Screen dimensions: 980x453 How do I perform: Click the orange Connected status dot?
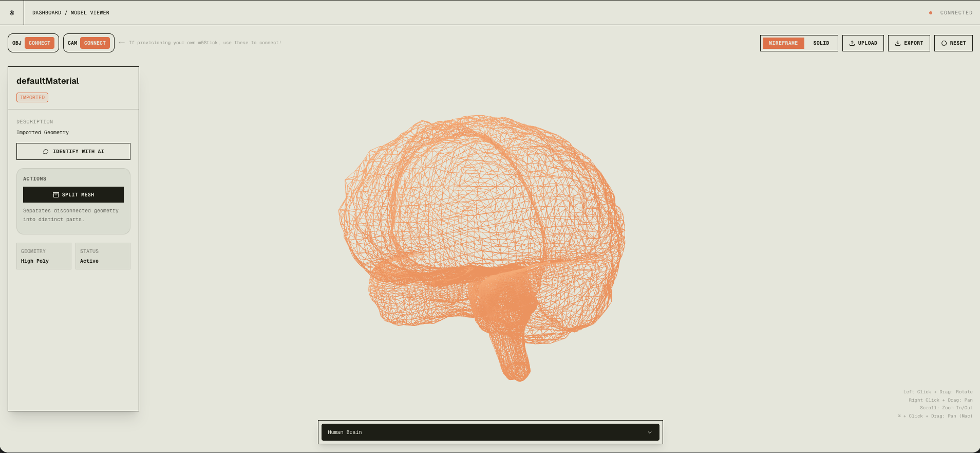pos(931,13)
